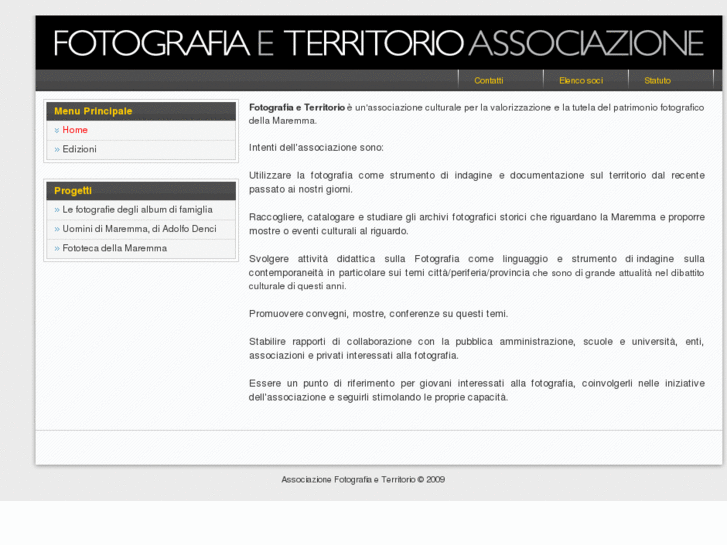This screenshot has height=545, width=727.
Task: Open the Statuto page
Action: click(657, 81)
